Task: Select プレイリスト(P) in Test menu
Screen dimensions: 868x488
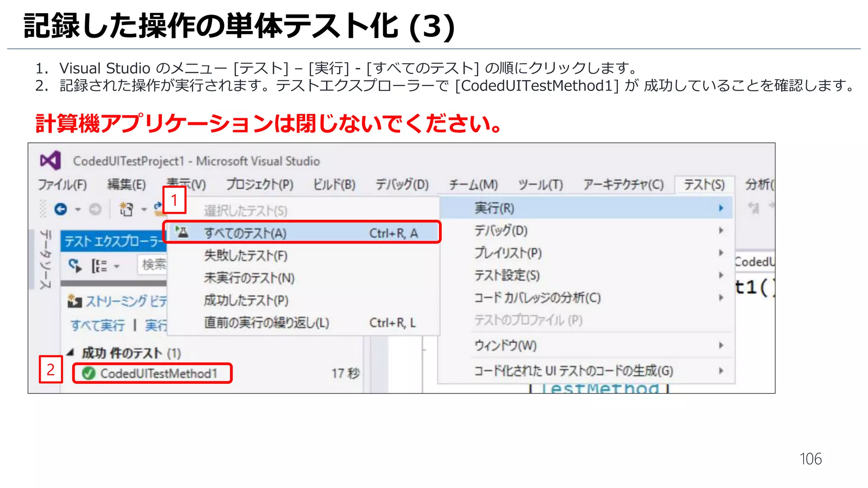Action: tap(586, 253)
